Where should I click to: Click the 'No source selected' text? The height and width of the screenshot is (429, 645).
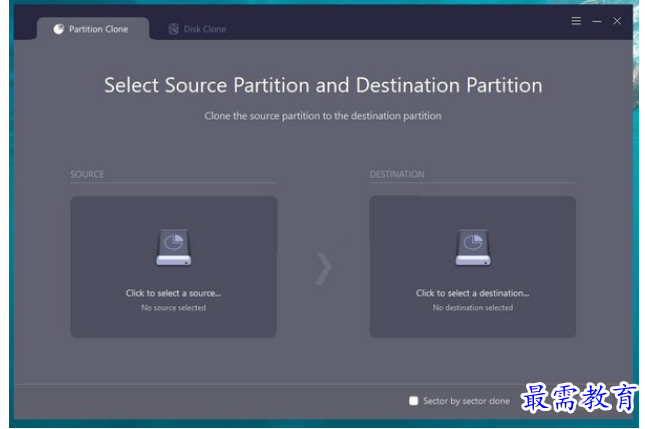click(x=174, y=308)
